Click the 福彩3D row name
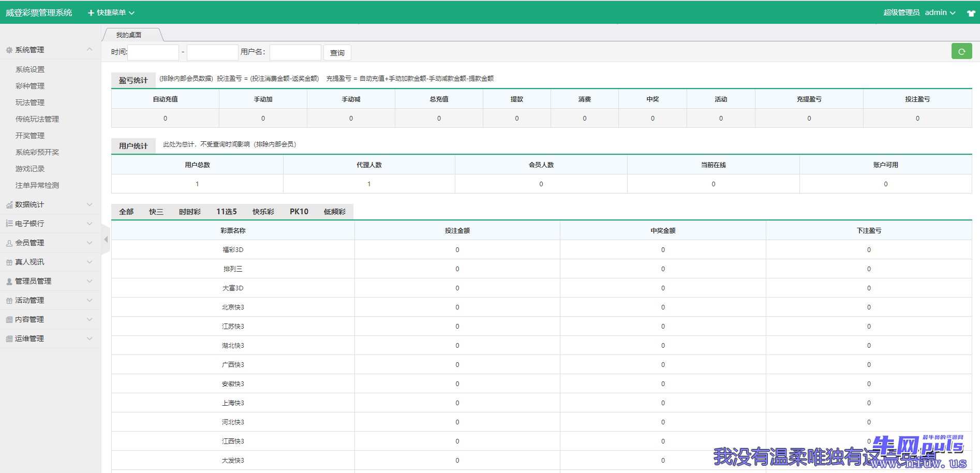This screenshot has width=980, height=473. [x=233, y=250]
